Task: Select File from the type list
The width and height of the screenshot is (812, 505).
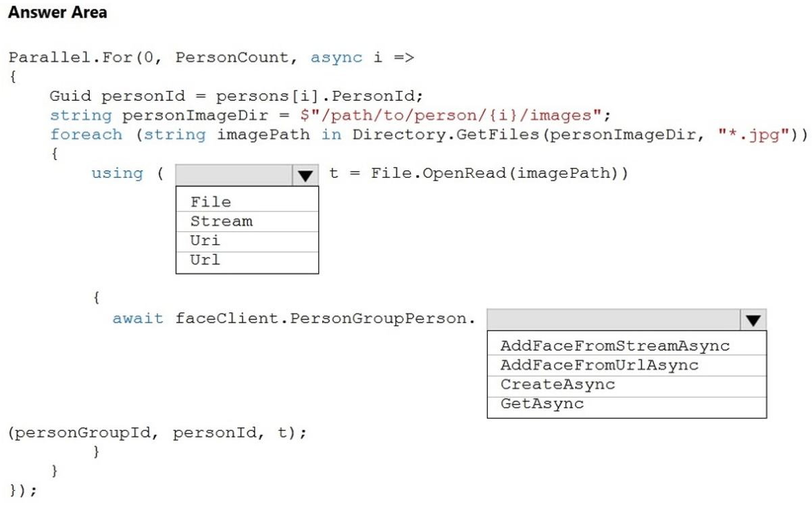Action: point(211,201)
